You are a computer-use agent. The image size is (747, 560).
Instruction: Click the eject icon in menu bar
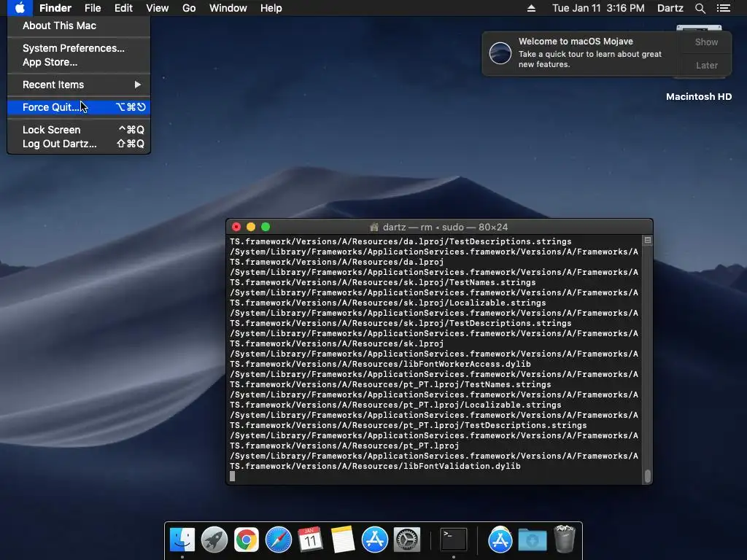pyautogui.click(x=531, y=8)
